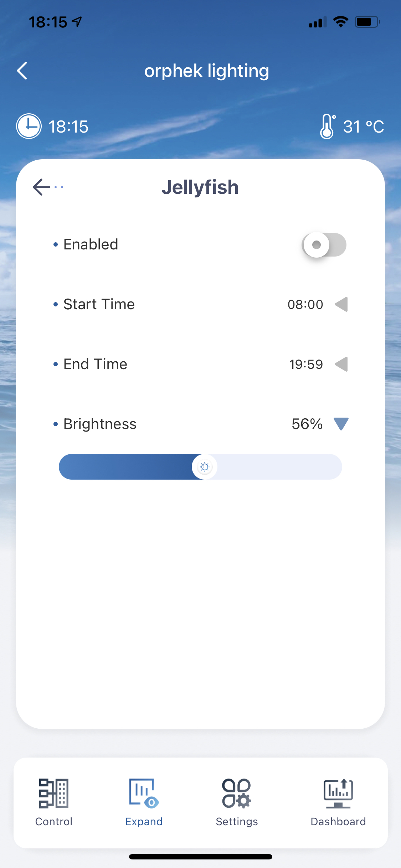Viewport: 401px width, 868px height.
Task: Open the Control tab icon
Action: pos(54,793)
